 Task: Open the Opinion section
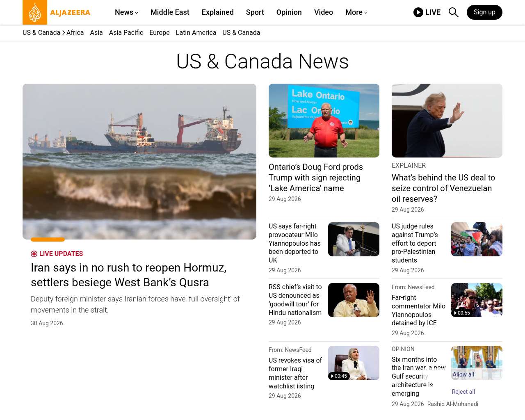point(289,12)
